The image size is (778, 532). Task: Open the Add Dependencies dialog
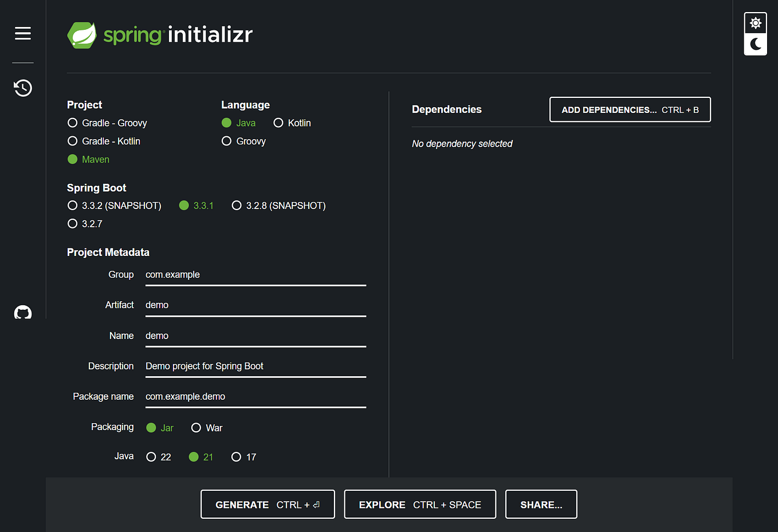(x=630, y=109)
